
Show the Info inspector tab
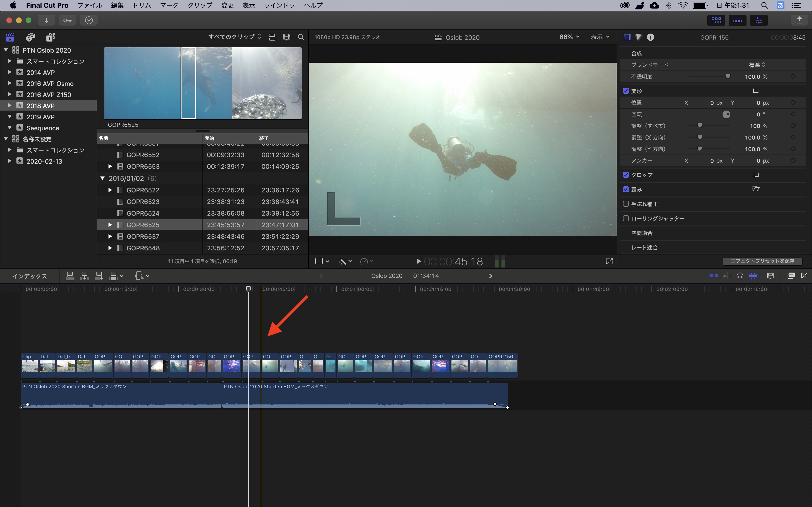pos(650,37)
